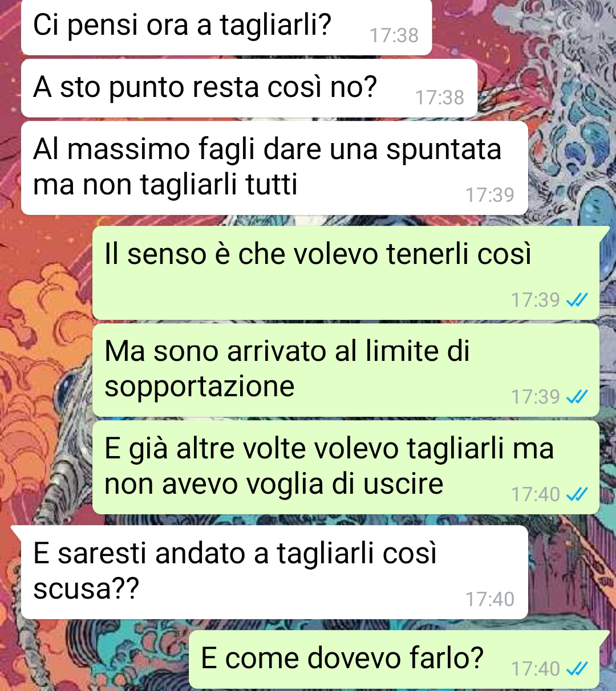Select the sent message 'Il senso è che volevo tenerli così'
The width and height of the screenshot is (616, 691).
(x=346, y=273)
